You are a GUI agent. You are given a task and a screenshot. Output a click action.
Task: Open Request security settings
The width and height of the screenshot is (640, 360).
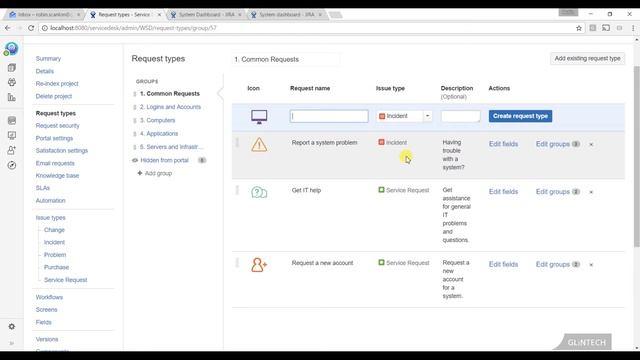(x=58, y=126)
